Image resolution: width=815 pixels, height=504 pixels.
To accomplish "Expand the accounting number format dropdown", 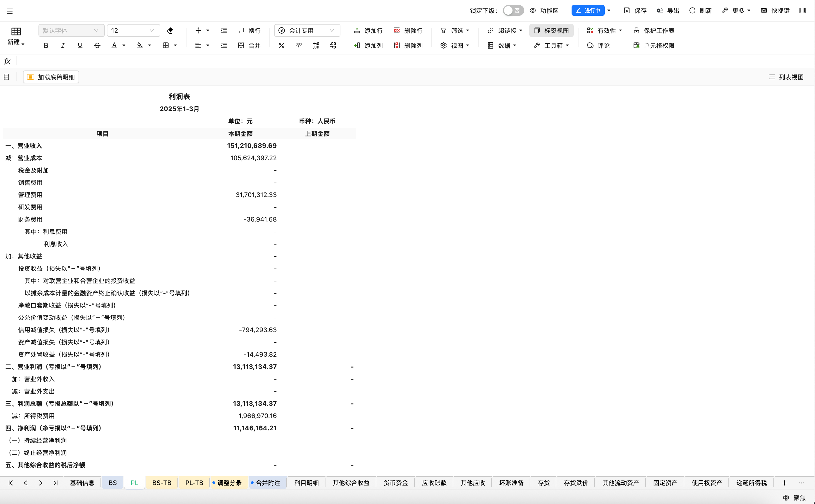I will [332, 31].
